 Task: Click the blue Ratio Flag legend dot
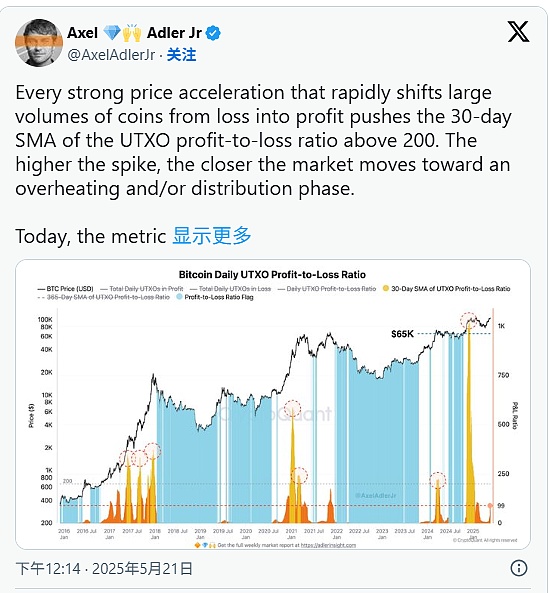[x=179, y=297]
